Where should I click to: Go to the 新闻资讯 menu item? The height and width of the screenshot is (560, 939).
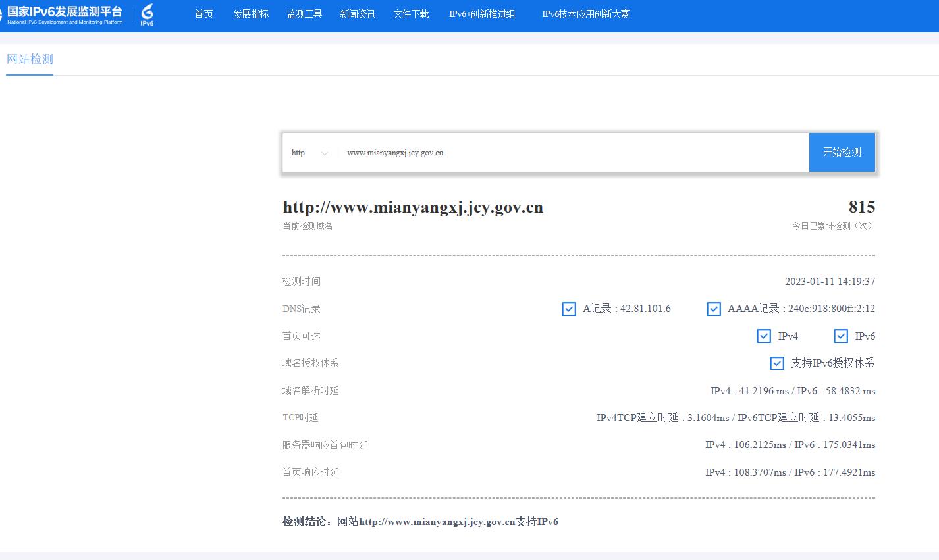click(358, 14)
